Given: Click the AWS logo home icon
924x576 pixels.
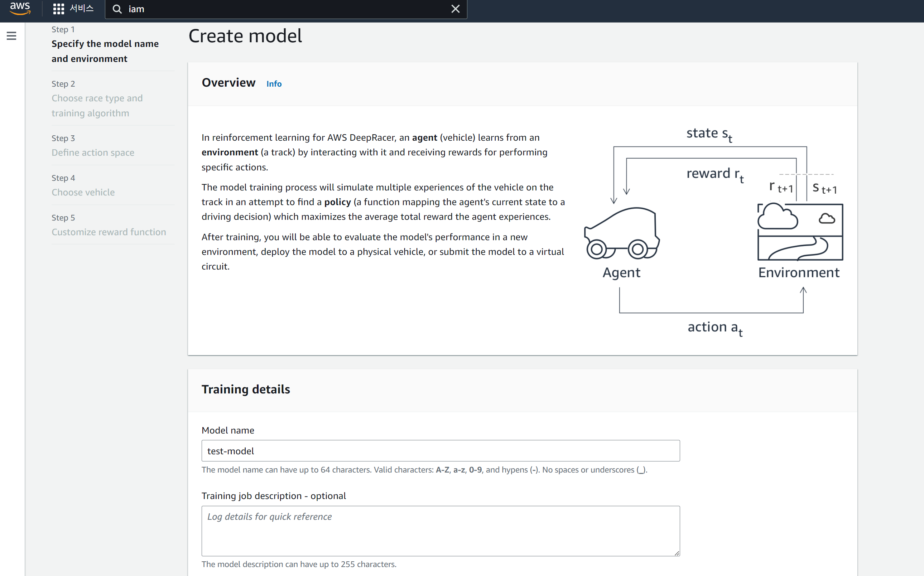Looking at the screenshot, I should click(x=20, y=8).
